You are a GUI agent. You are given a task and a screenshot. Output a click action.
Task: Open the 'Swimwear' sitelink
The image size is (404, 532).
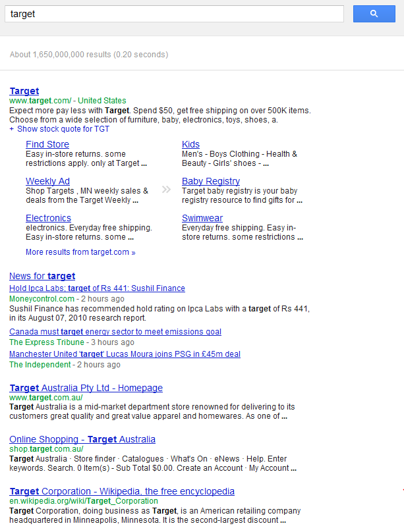pos(202,218)
